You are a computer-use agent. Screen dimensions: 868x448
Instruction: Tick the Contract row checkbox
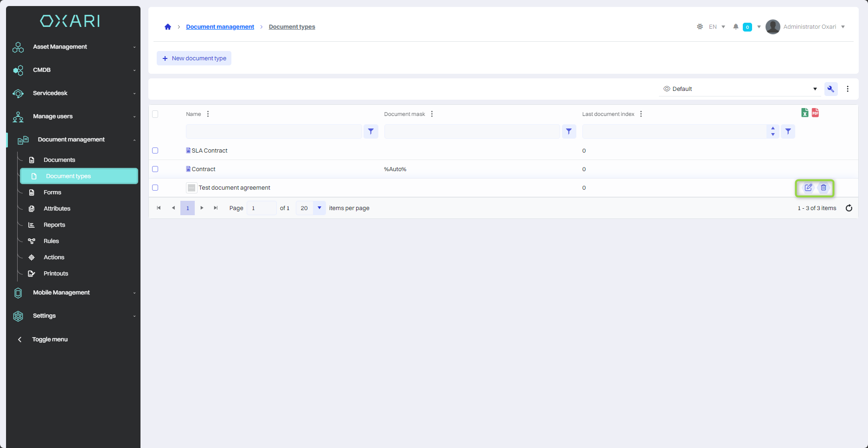pyautogui.click(x=155, y=169)
